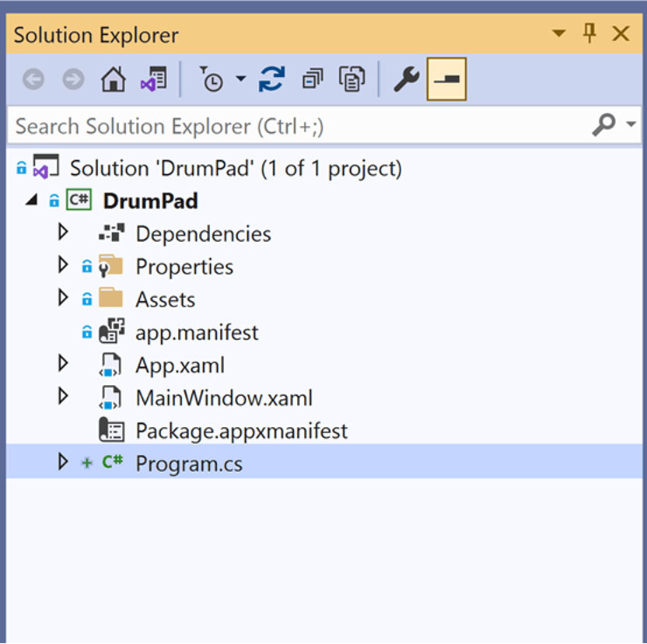Open Properties with the wrench icon

pos(407,79)
